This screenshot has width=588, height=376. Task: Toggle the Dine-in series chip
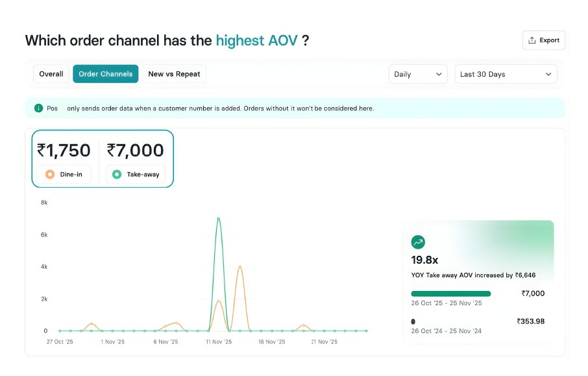click(x=64, y=174)
